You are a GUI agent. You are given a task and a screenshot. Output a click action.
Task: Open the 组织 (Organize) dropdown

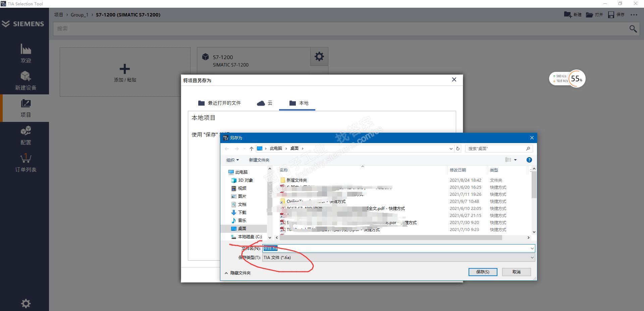pyautogui.click(x=232, y=160)
